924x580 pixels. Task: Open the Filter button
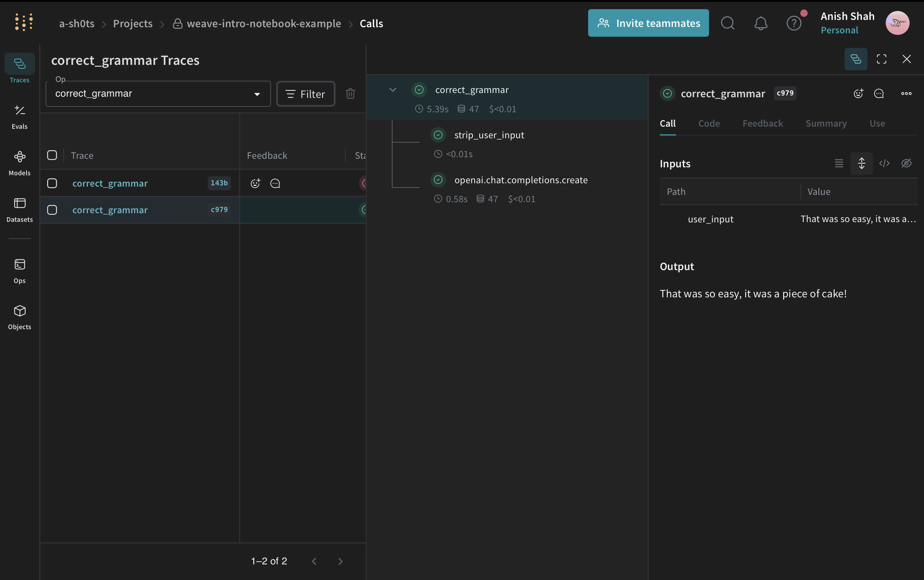[x=306, y=94]
